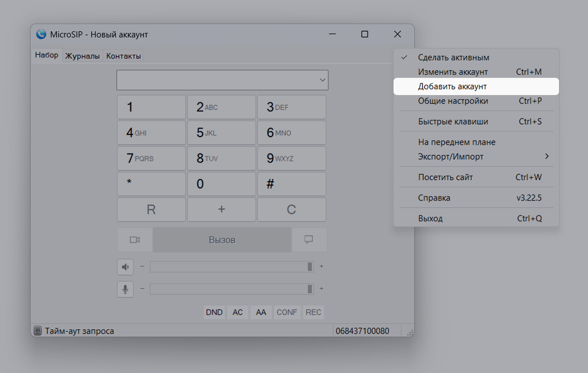Open the dial number dropdown arrow
The width and height of the screenshot is (588, 373).
coord(322,80)
